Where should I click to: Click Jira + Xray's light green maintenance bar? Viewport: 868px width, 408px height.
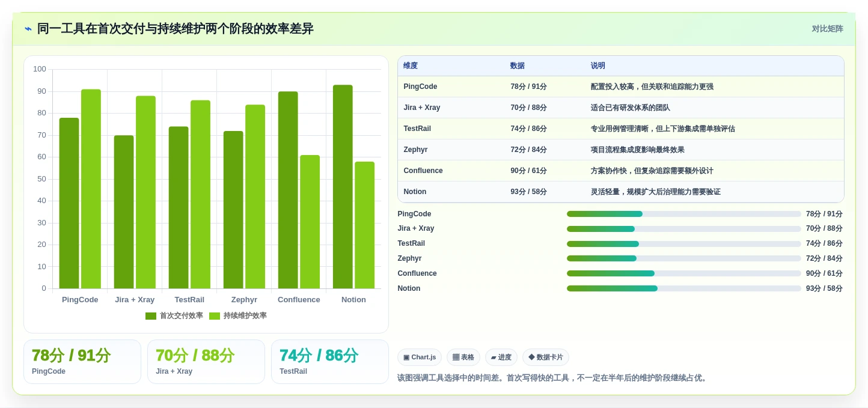pyautogui.click(x=145, y=192)
